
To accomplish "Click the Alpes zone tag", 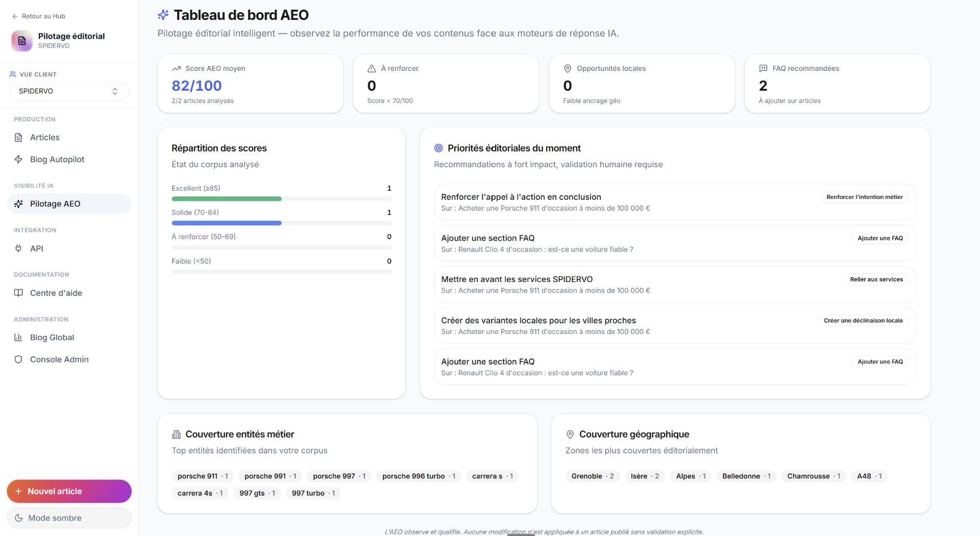I will point(691,476).
